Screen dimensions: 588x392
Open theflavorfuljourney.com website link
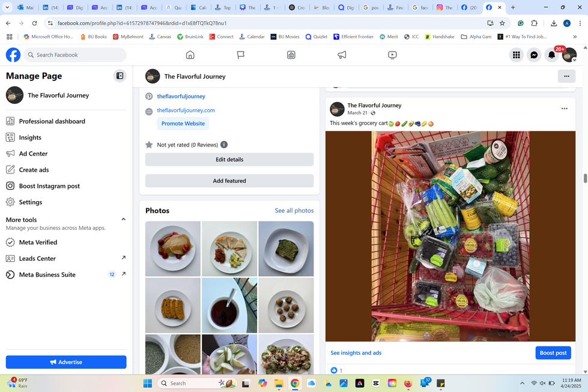pyautogui.click(x=186, y=110)
